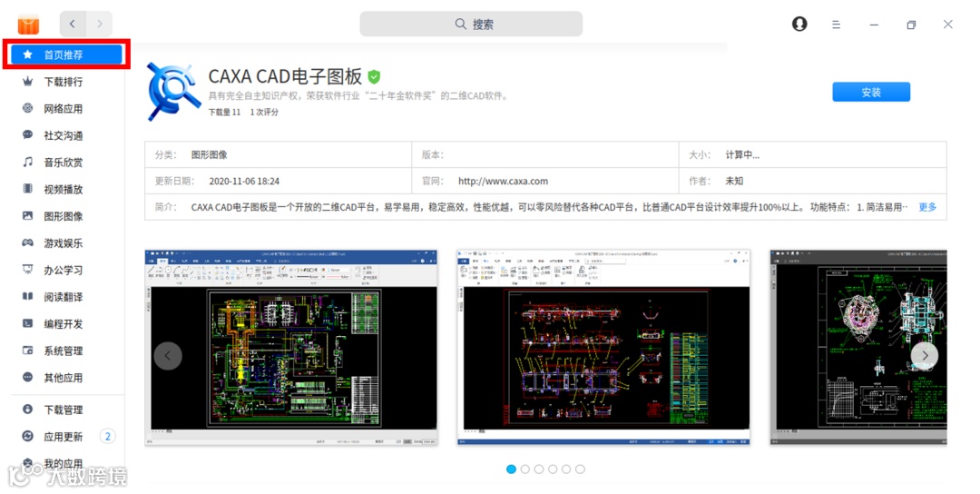
Task: Open the first circuit diagram screenshot
Action: click(291, 348)
